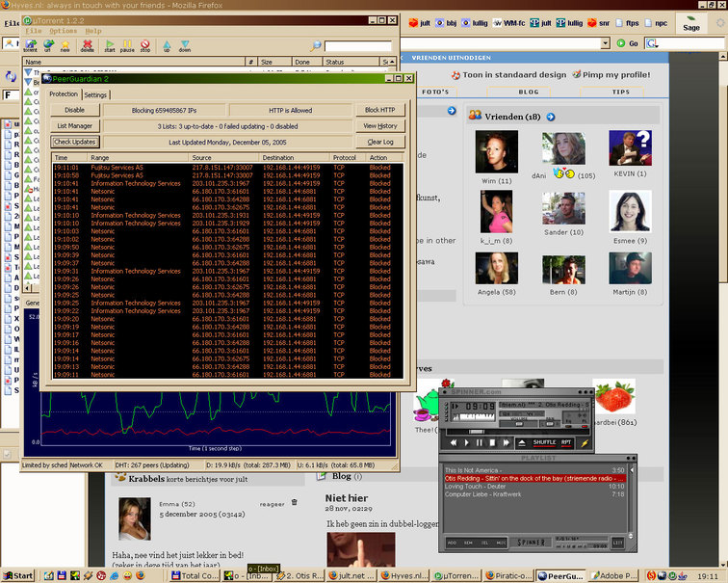Image resolution: width=728 pixels, height=583 pixels.
Task: Click µTorrent search input field
Action: [x=358, y=46]
